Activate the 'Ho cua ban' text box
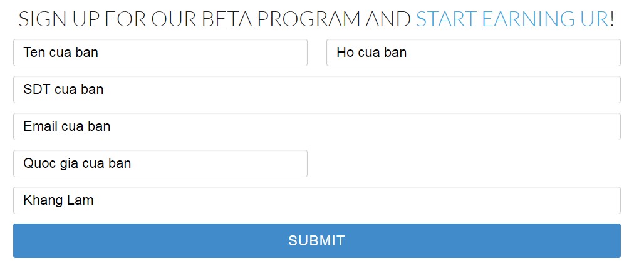644x273 pixels. (473, 53)
